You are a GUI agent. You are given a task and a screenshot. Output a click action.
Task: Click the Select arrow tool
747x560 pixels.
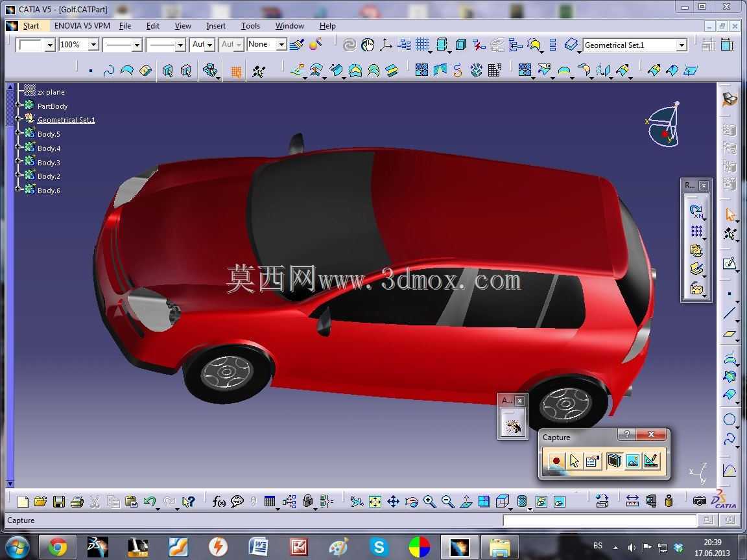point(729,215)
